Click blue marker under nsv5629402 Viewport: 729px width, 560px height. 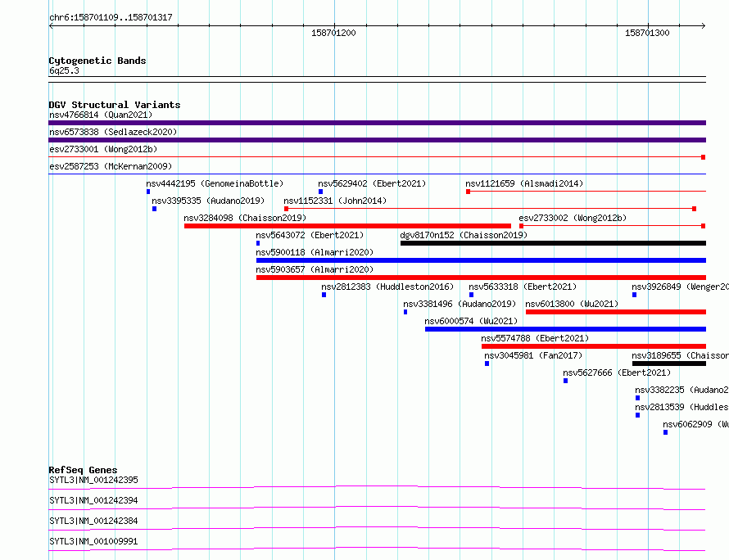321,192
